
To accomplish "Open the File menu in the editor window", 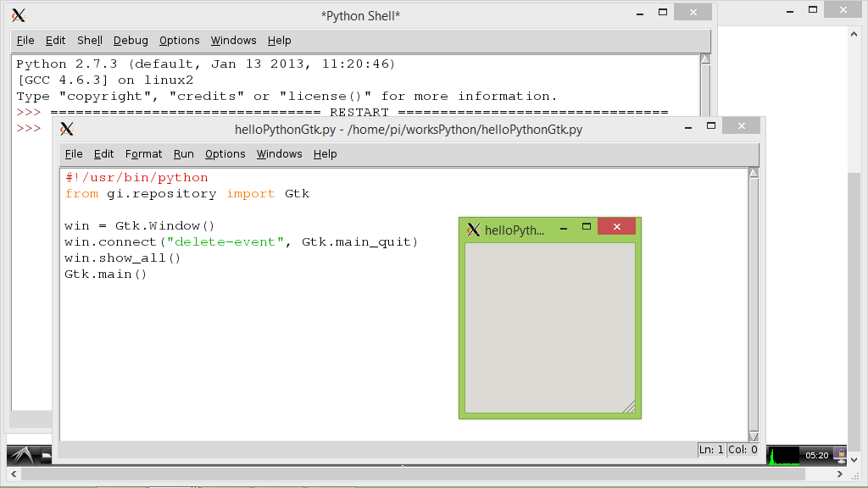I will pos(73,154).
